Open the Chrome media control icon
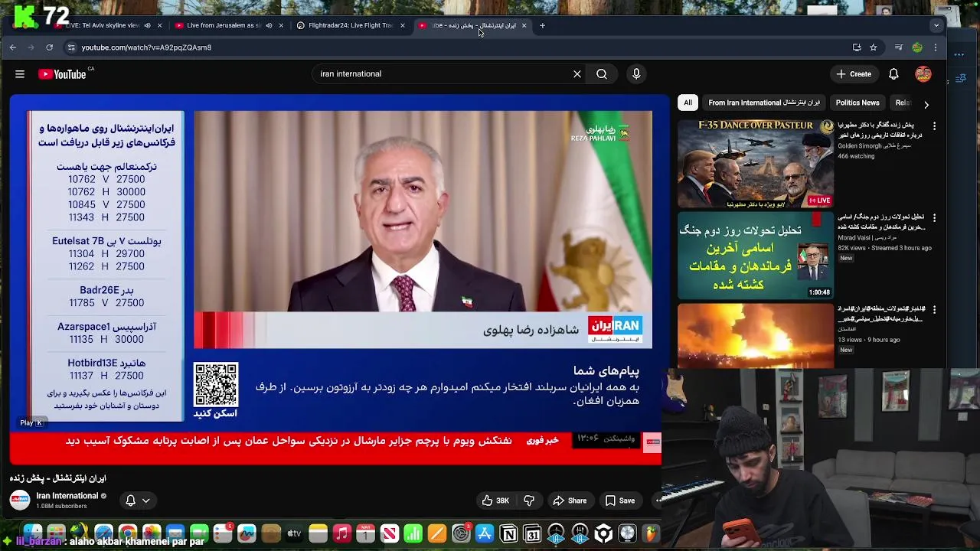Viewport: 980px width, 551px height. 899,47
